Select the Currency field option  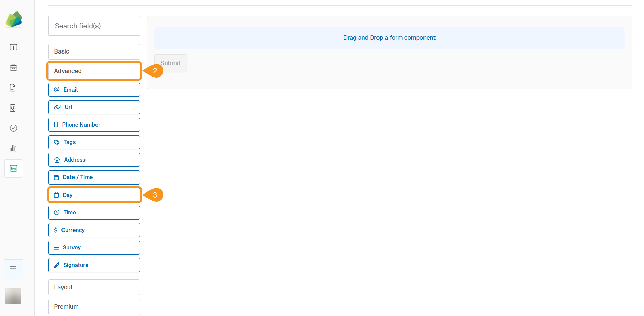(x=94, y=230)
